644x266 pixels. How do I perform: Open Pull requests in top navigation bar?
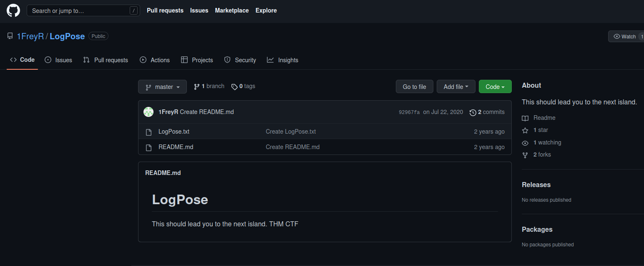(x=165, y=10)
